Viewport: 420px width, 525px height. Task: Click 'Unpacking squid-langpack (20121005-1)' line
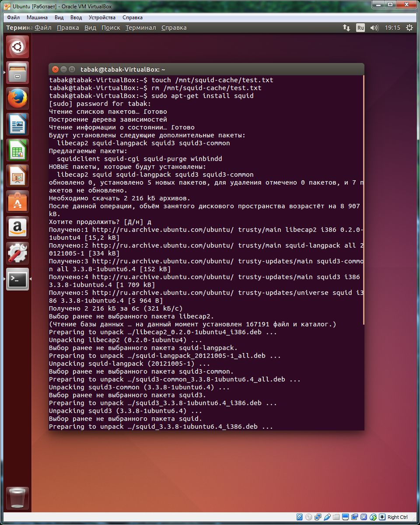coord(129,364)
